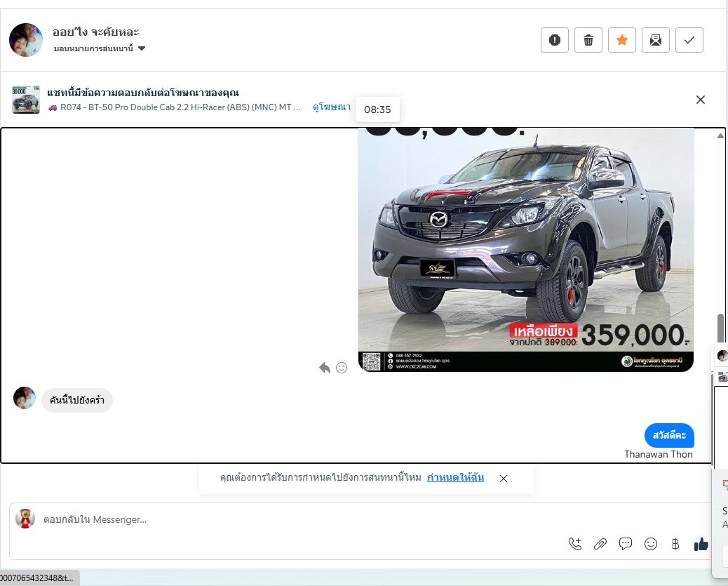Image resolution: width=728 pixels, height=586 pixels.
Task: Open saved replies speech bubble icon
Action: coord(626,544)
